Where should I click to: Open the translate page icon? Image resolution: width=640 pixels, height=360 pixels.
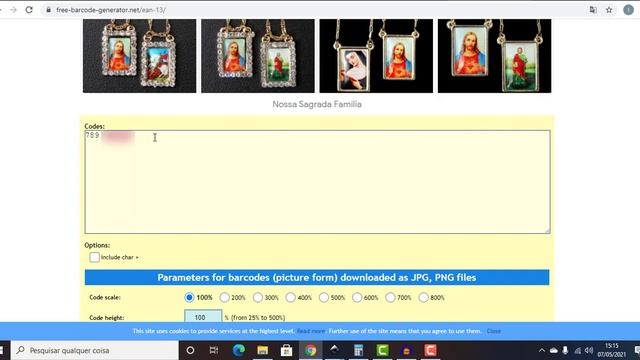593,10
